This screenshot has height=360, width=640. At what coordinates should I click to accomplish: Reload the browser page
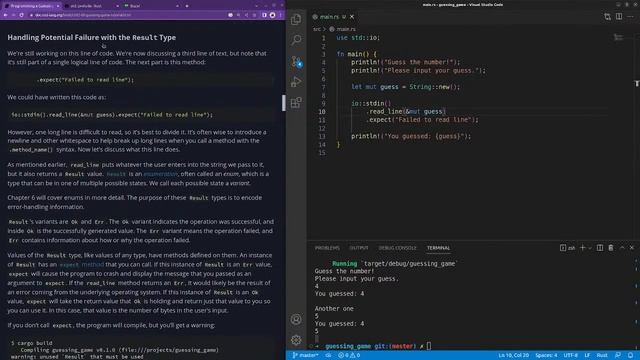pyautogui.click(x=21, y=15)
